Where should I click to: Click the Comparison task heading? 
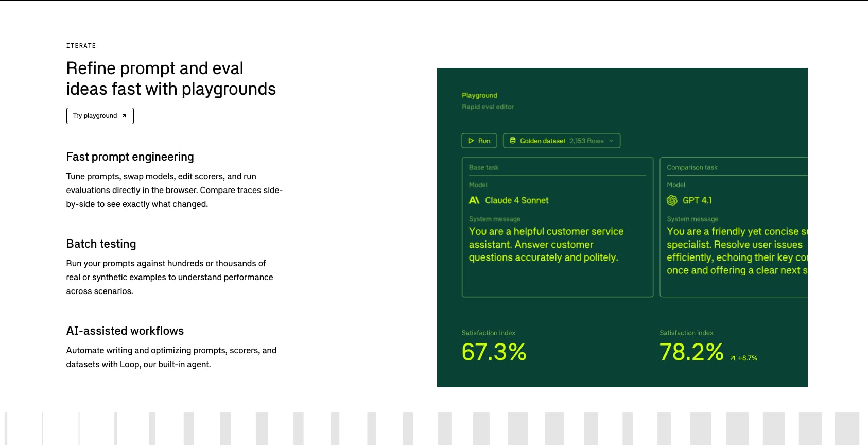[x=692, y=167]
